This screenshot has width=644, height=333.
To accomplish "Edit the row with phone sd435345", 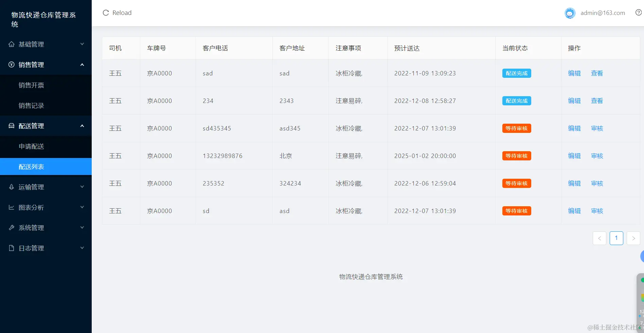I will coord(574,128).
